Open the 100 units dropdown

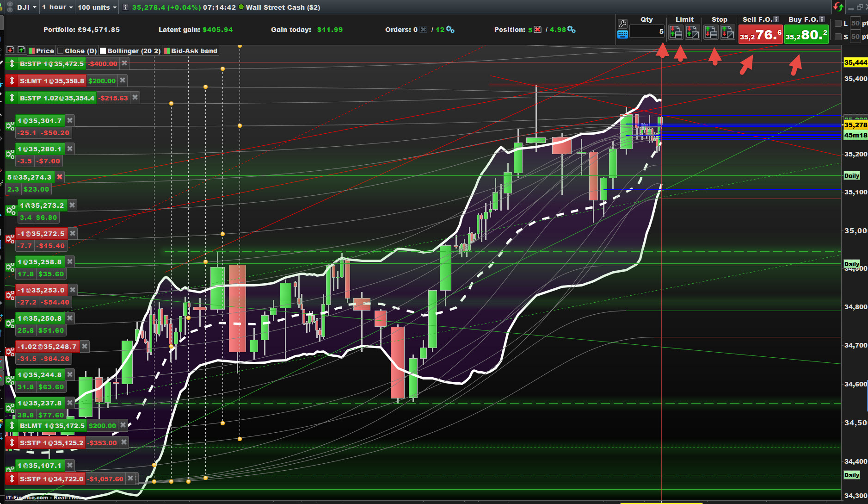coord(97,7)
